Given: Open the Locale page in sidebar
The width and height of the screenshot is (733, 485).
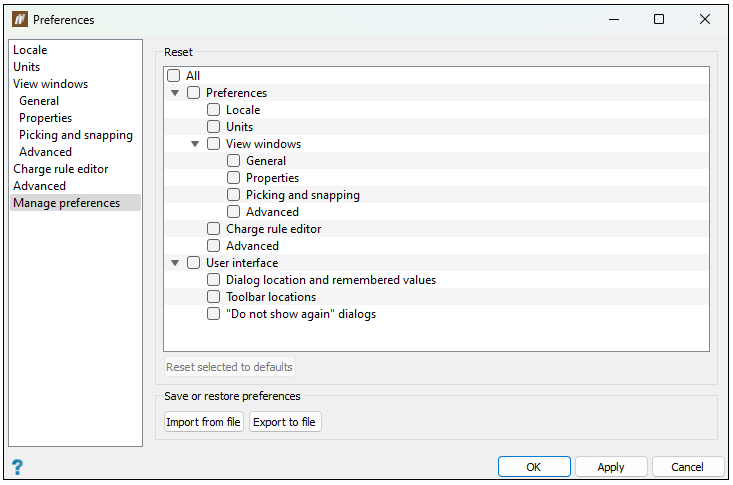Looking at the screenshot, I should pyautogui.click(x=30, y=50).
